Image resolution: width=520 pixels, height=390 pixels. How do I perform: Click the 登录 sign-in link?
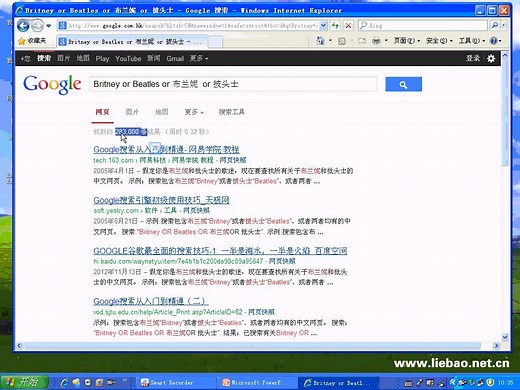tap(473, 58)
